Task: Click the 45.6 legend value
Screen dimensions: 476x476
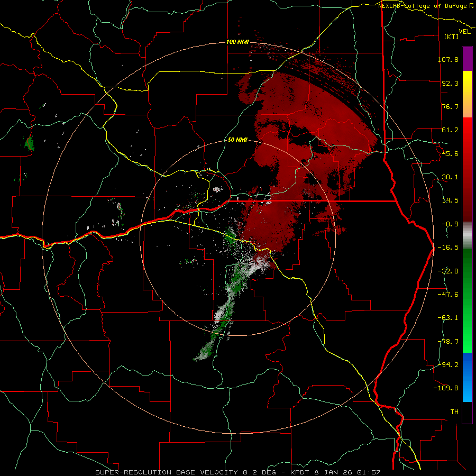Action: [x=450, y=153]
